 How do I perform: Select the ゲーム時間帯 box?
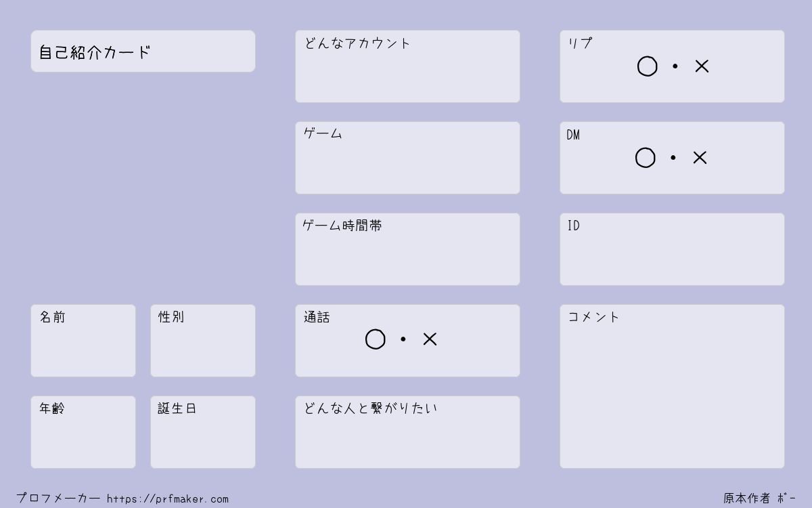407,249
